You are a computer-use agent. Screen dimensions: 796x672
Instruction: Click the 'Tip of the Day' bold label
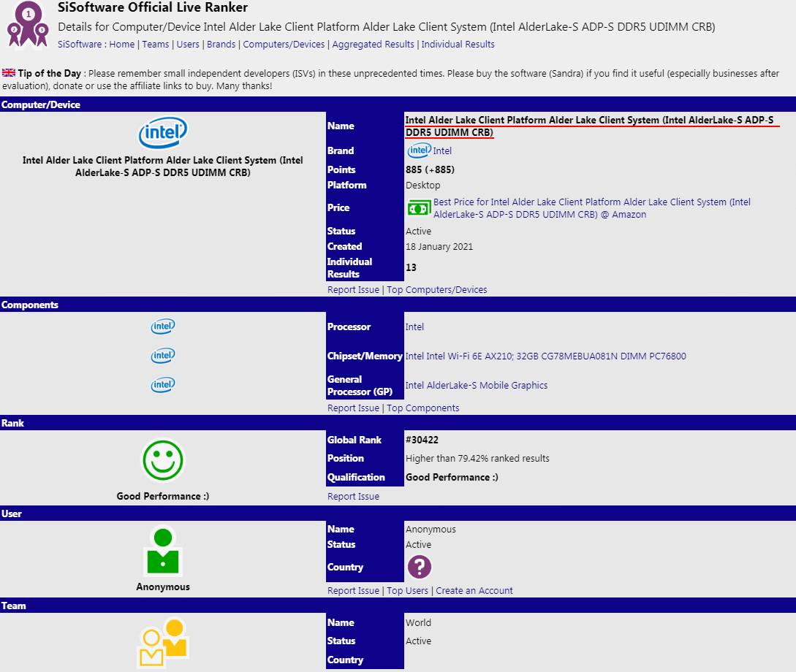[x=50, y=73]
